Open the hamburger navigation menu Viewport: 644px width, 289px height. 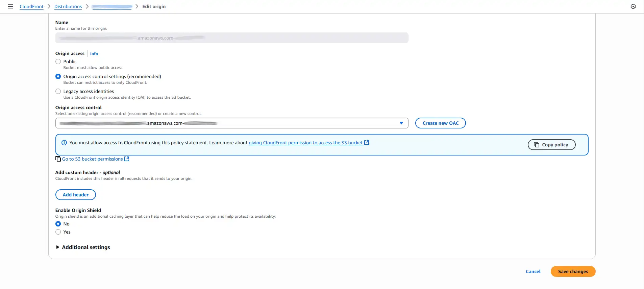pyautogui.click(x=10, y=6)
